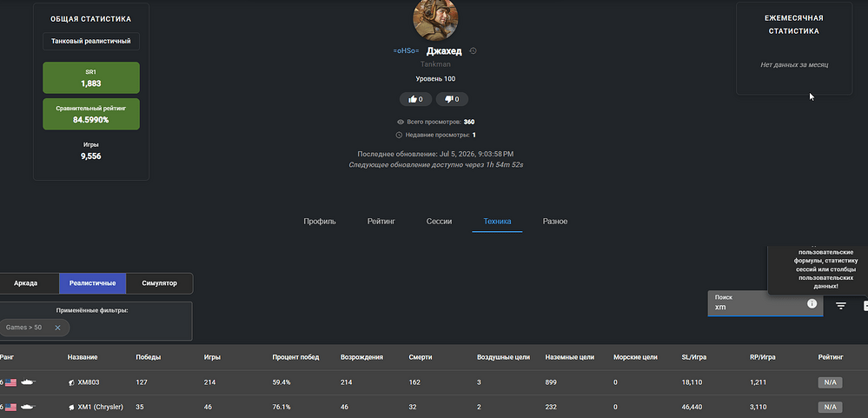The width and height of the screenshot is (868, 418).
Task: Click the info icon in the search field
Action: (x=812, y=303)
